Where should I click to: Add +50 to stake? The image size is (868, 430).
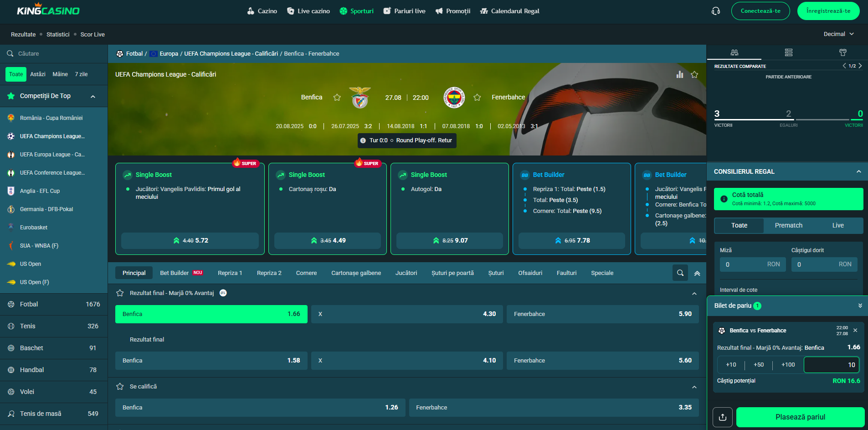(759, 365)
